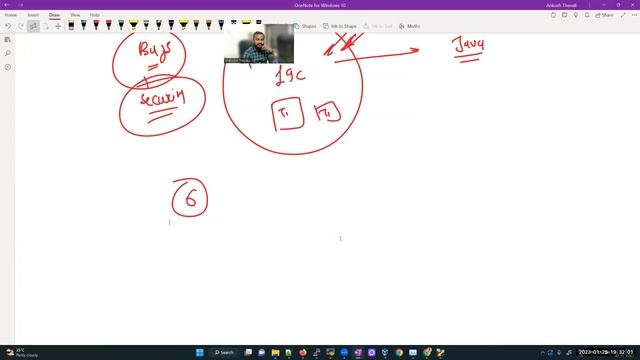Expand the system tray hidden icons chevron

coord(542,352)
